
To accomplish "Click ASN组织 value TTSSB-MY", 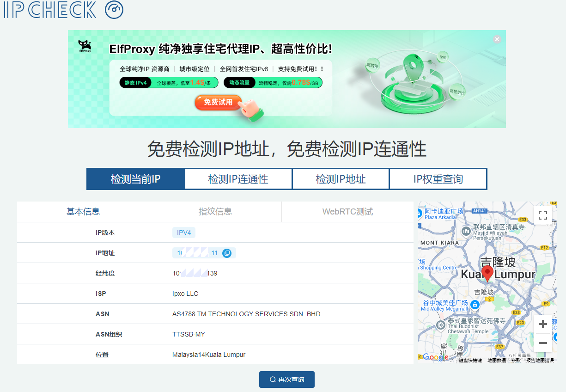I will [x=189, y=334].
